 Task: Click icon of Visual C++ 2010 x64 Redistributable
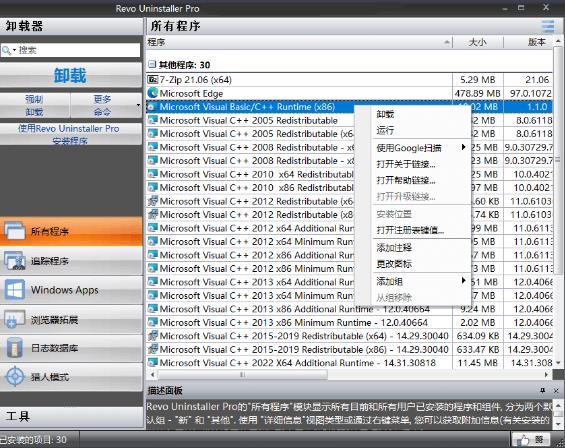(152, 174)
